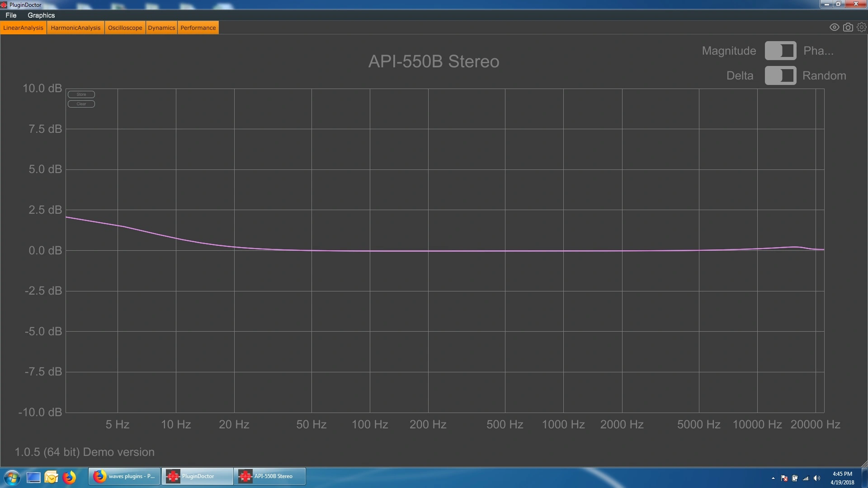This screenshot has width=868, height=488.
Task: Click the Magnitude label
Action: click(x=729, y=51)
